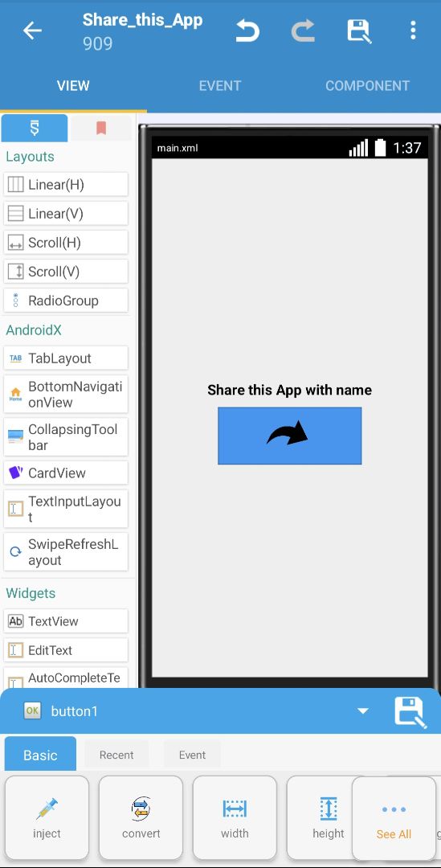The image size is (441, 868).
Task: Choose the RadioGroup layout item
Action: [x=66, y=301]
